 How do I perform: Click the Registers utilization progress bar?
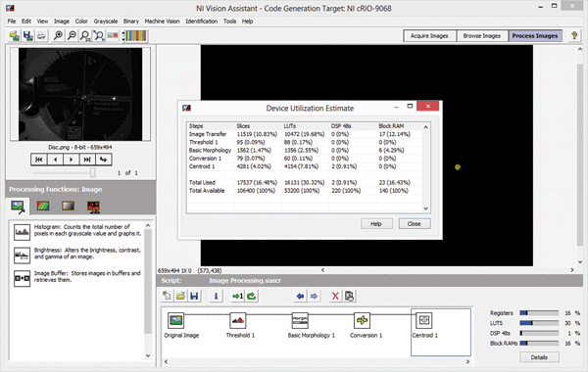tap(539, 313)
